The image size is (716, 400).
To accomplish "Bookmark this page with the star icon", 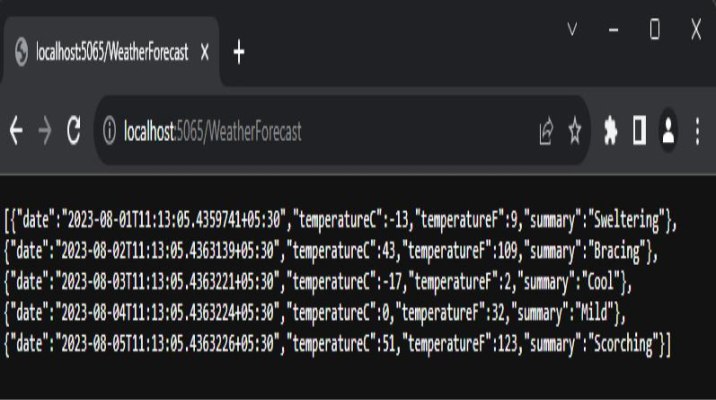I will (575, 131).
